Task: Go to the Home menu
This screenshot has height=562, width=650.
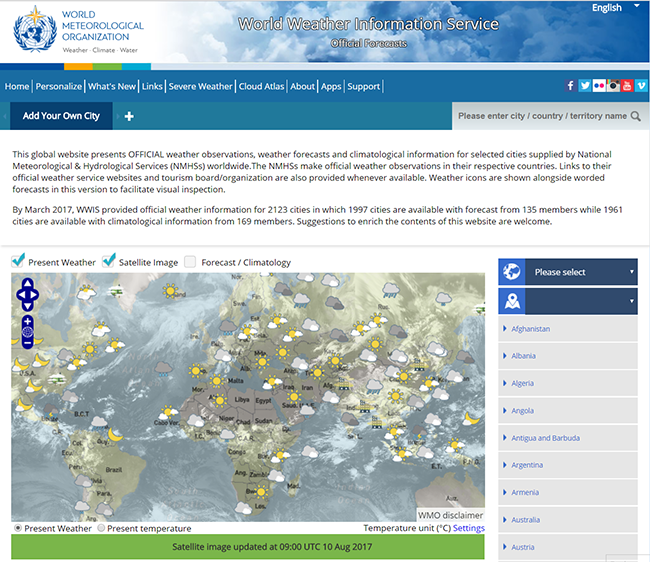Action: [17, 86]
